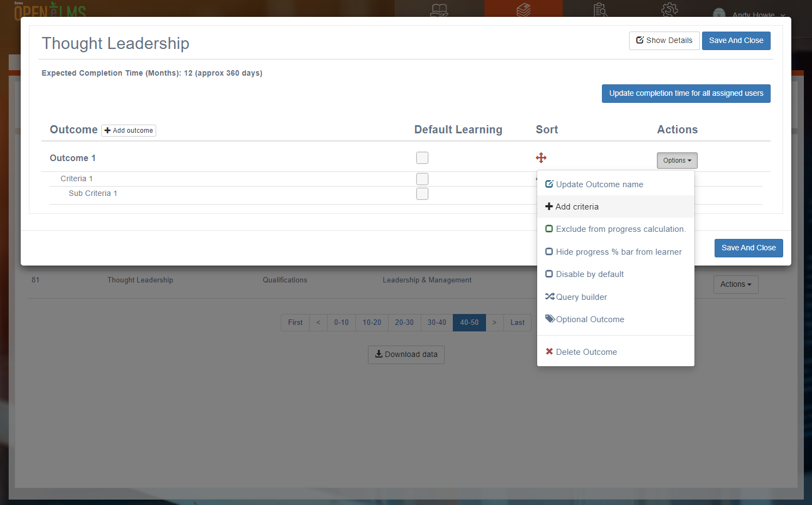The image size is (812, 505).
Task: Go to next page with the > button
Action: click(x=494, y=323)
